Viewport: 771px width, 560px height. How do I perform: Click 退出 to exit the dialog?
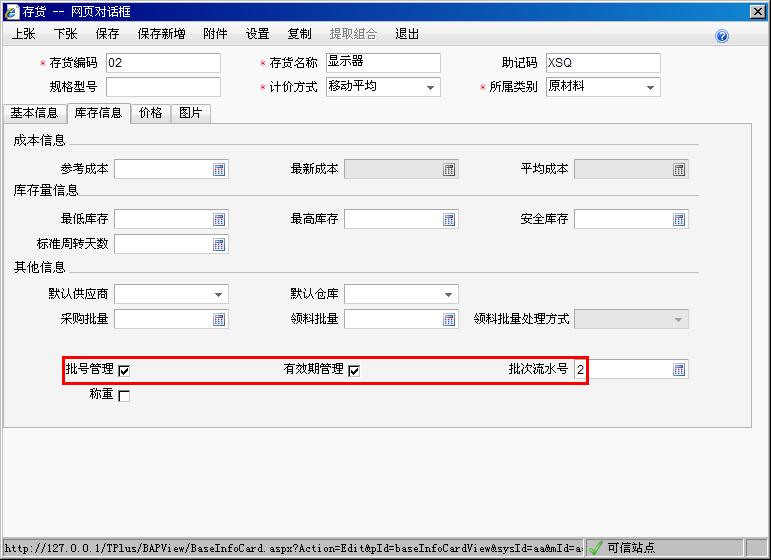(x=407, y=34)
